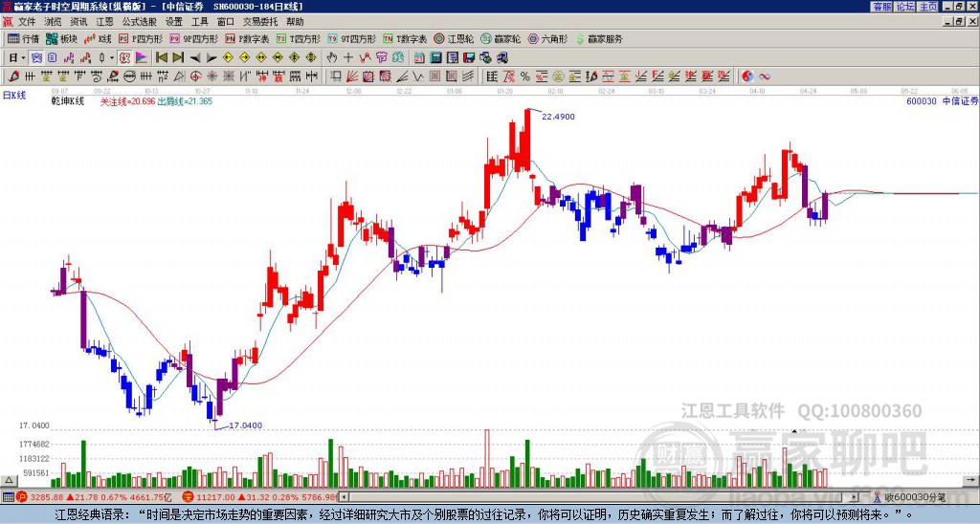The height and width of the screenshot is (524, 980).
Task: Click the 出局线=21.365 label
Action: coord(185,101)
